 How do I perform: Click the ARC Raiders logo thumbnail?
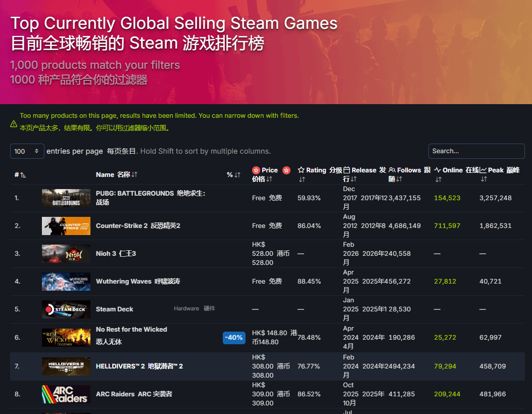66,394
